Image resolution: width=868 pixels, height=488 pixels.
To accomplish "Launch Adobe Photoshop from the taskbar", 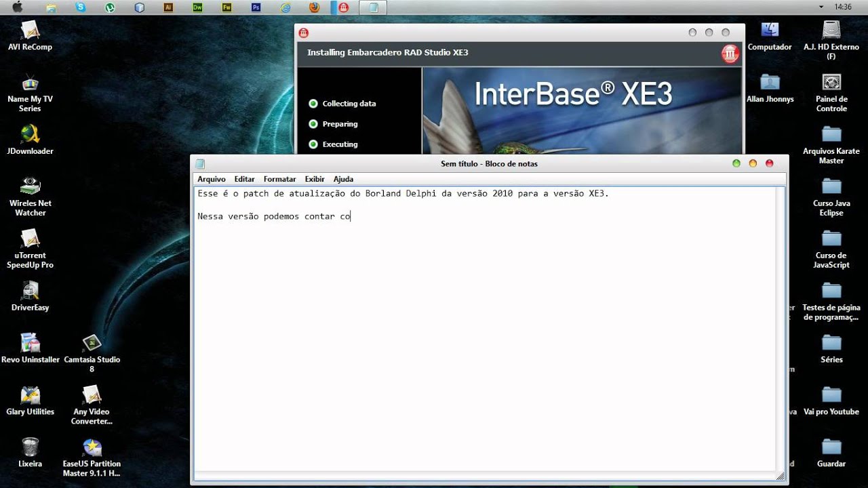I will point(256,7).
